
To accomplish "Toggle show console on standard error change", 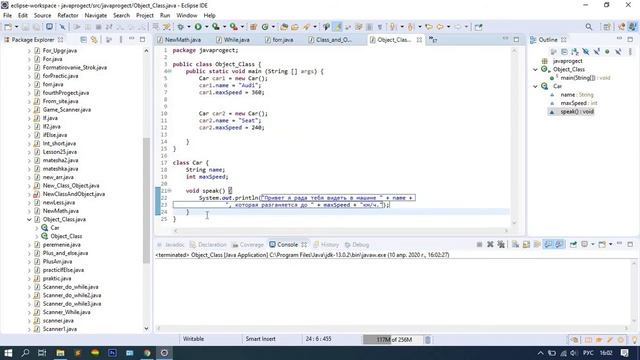I will click(559, 244).
